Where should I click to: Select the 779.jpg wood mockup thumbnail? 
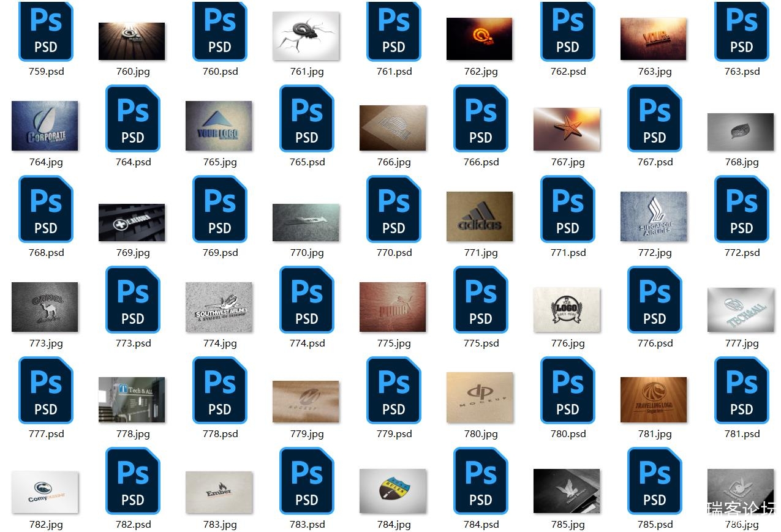306,402
